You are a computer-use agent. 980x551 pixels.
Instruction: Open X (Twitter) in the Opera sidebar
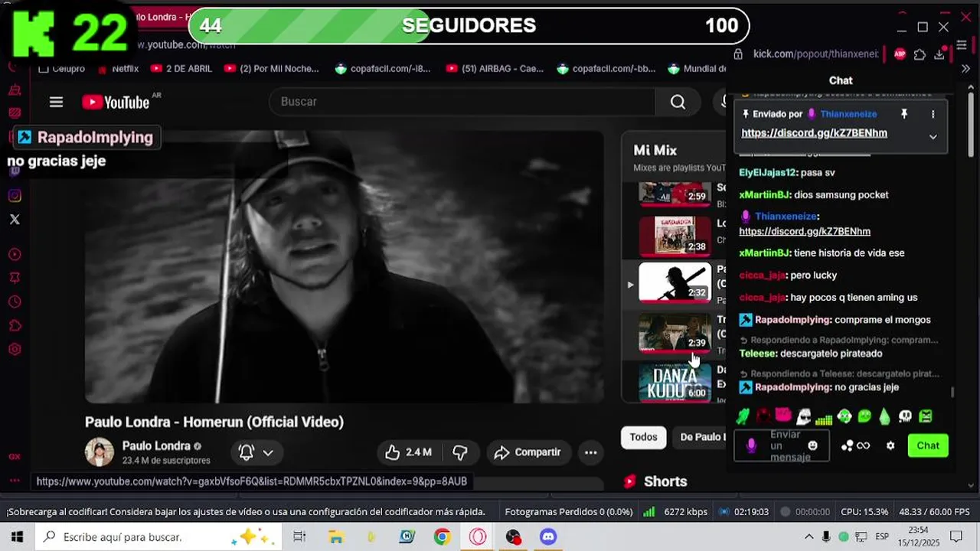tap(15, 220)
